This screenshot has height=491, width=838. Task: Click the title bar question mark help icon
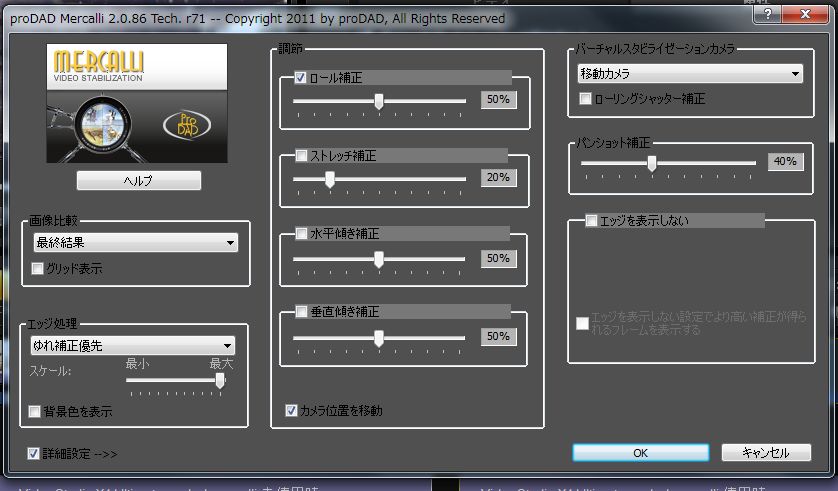pos(767,14)
